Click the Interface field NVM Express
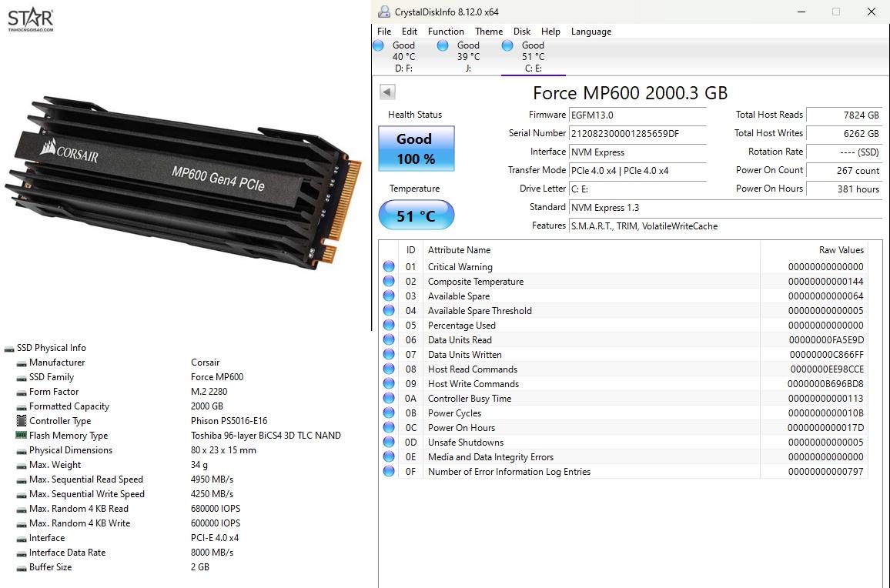Image resolution: width=890 pixels, height=588 pixels. click(638, 152)
